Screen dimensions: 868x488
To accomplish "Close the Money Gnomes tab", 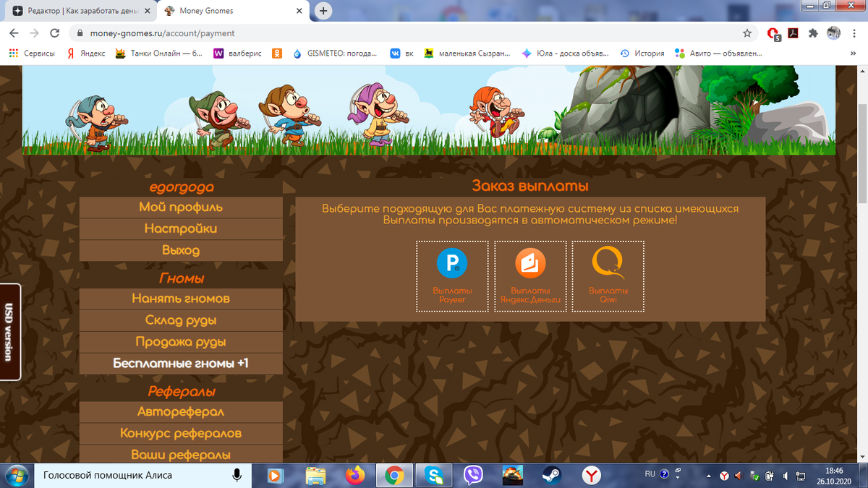I will pyautogui.click(x=300, y=11).
